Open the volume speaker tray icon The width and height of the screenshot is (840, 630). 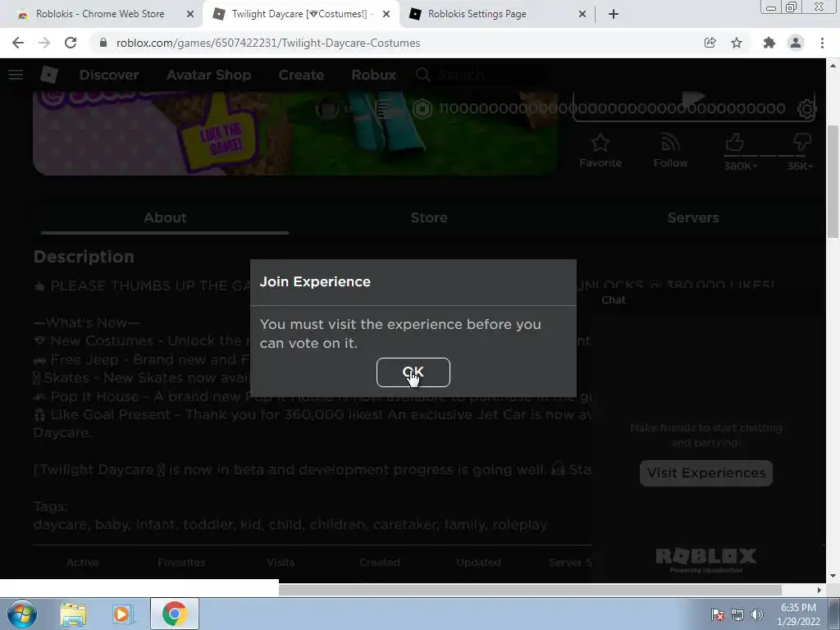(757, 614)
